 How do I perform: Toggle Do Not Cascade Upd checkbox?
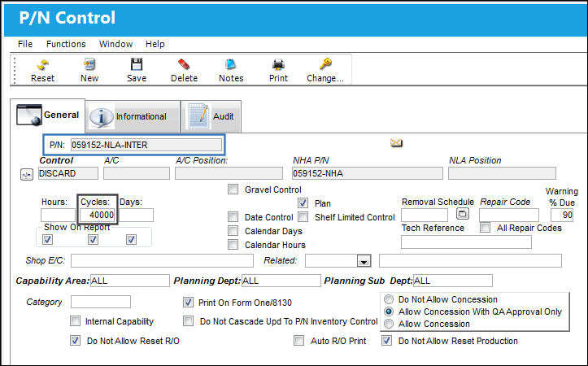[x=188, y=321]
